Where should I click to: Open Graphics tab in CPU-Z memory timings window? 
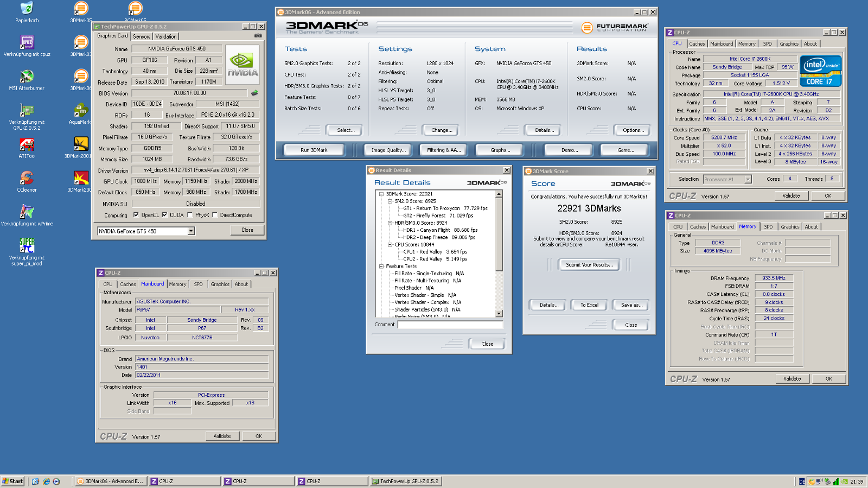point(790,227)
